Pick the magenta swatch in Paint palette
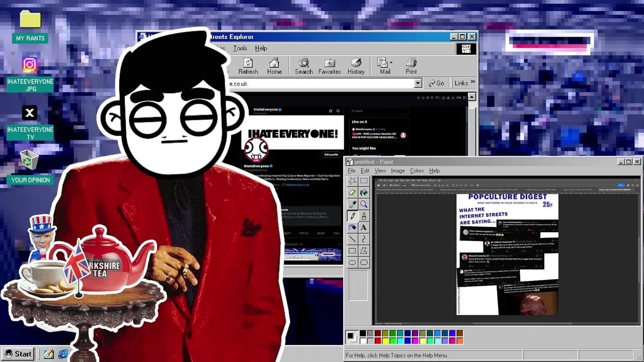This screenshot has height=362, width=644. pos(415,341)
